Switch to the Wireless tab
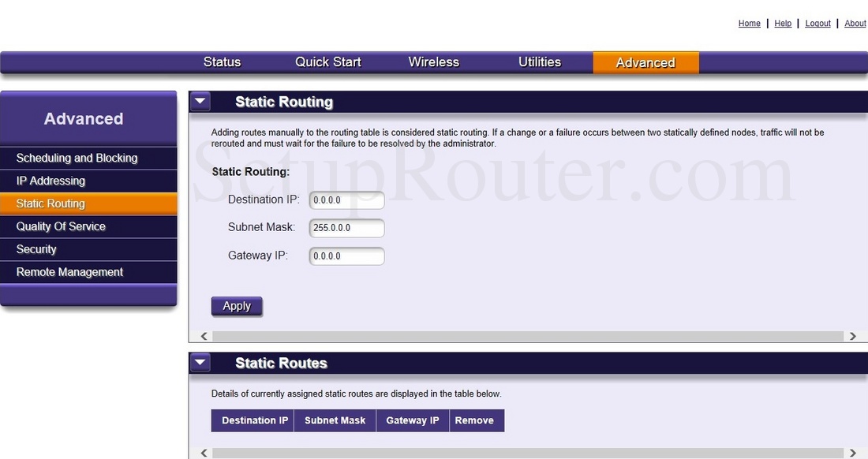868x459 pixels. (433, 62)
